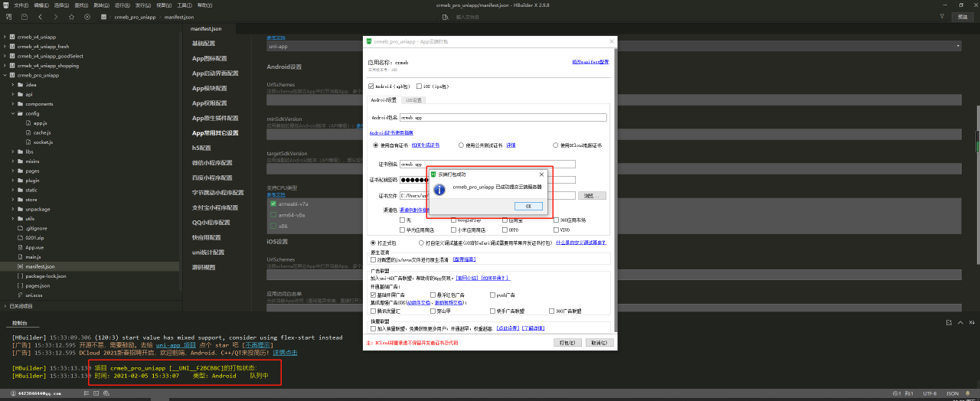
Task: Click the HBuilder logo icon in the menu bar
Action: pyautogui.click(x=6, y=5)
